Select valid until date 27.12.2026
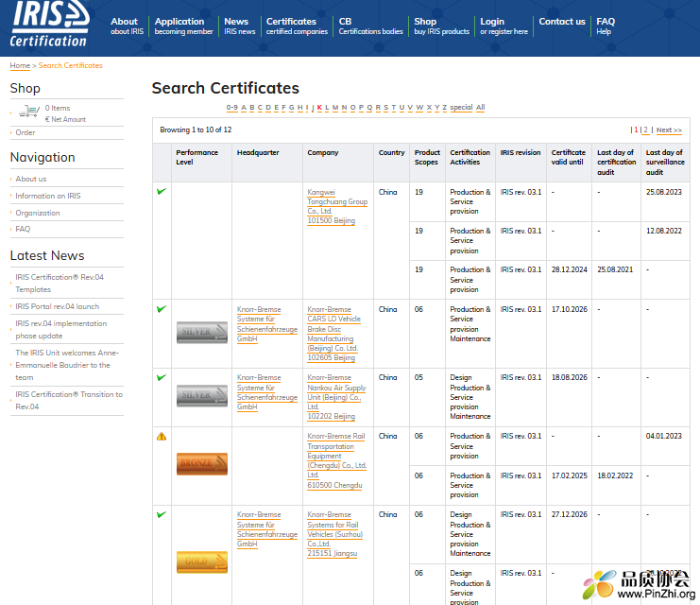This screenshot has width=700, height=605. tap(570, 515)
